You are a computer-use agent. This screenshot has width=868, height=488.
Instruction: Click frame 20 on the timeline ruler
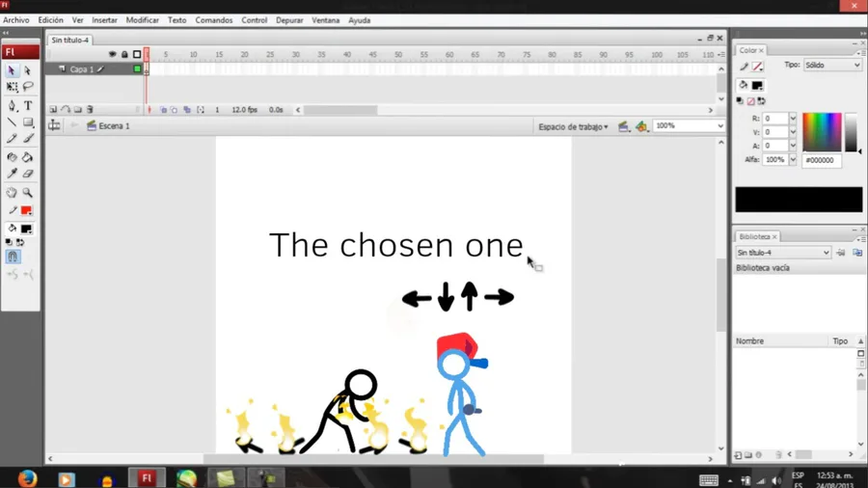click(x=244, y=54)
